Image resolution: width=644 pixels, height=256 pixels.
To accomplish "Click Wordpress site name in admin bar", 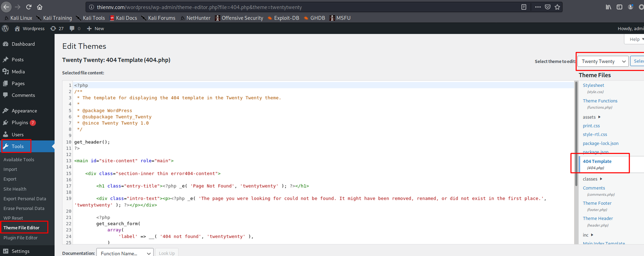I will (x=30, y=29).
